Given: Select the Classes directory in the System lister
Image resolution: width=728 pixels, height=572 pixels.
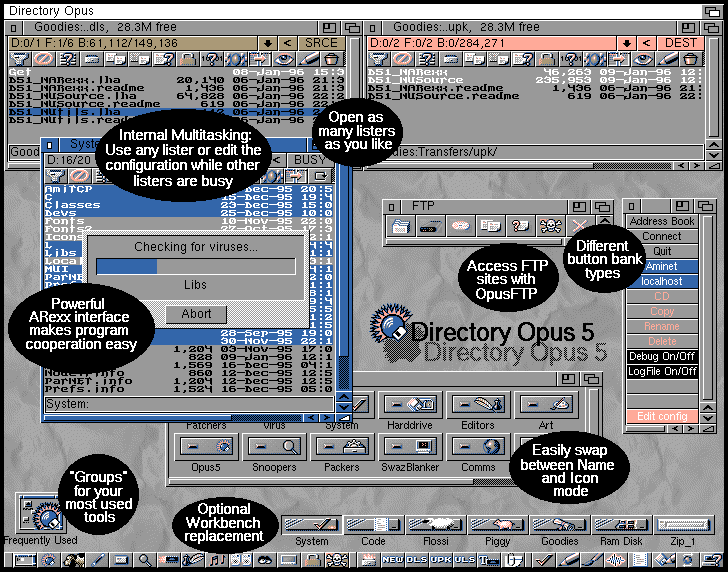Looking at the screenshot, I should (x=188, y=205).
